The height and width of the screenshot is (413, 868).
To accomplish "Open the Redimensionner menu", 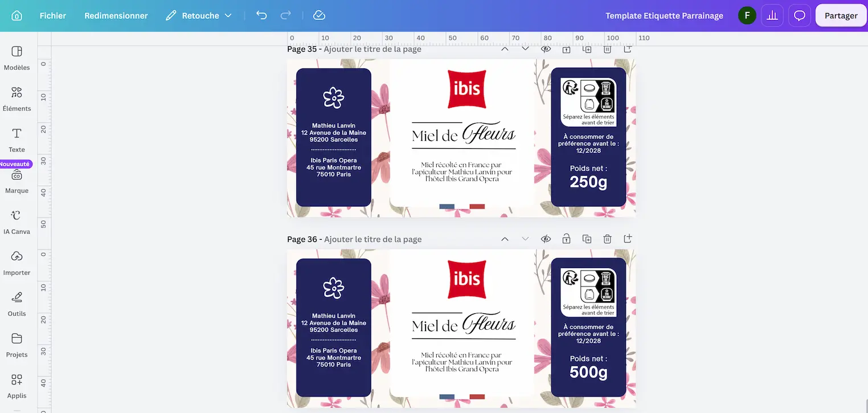I will (x=116, y=15).
